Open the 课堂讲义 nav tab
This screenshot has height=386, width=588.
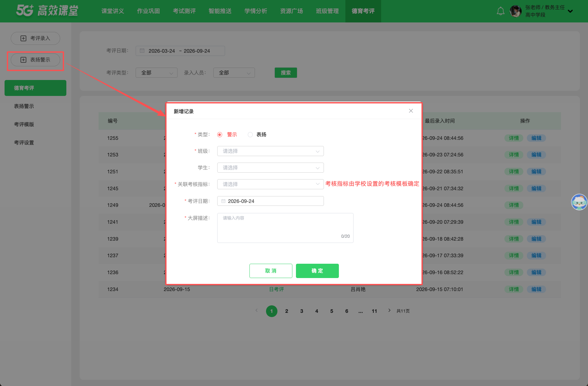(x=113, y=11)
